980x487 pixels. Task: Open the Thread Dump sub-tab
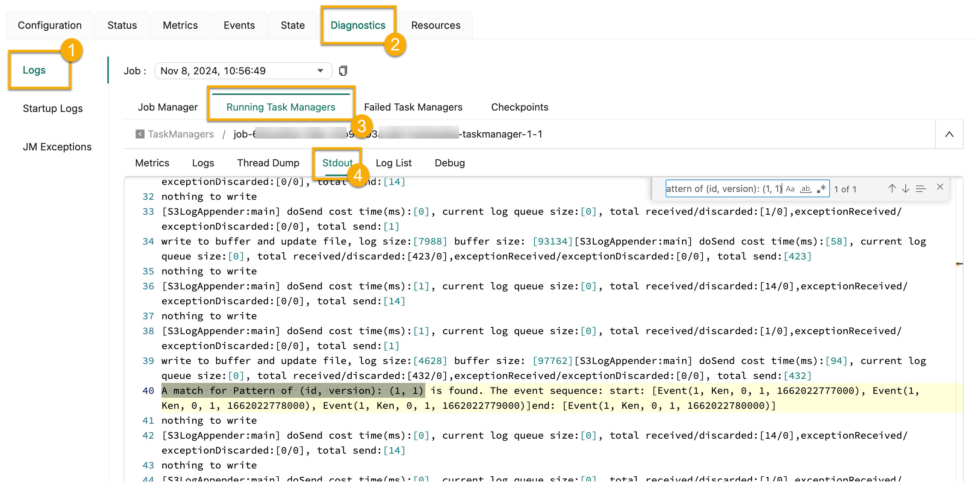[x=268, y=163]
